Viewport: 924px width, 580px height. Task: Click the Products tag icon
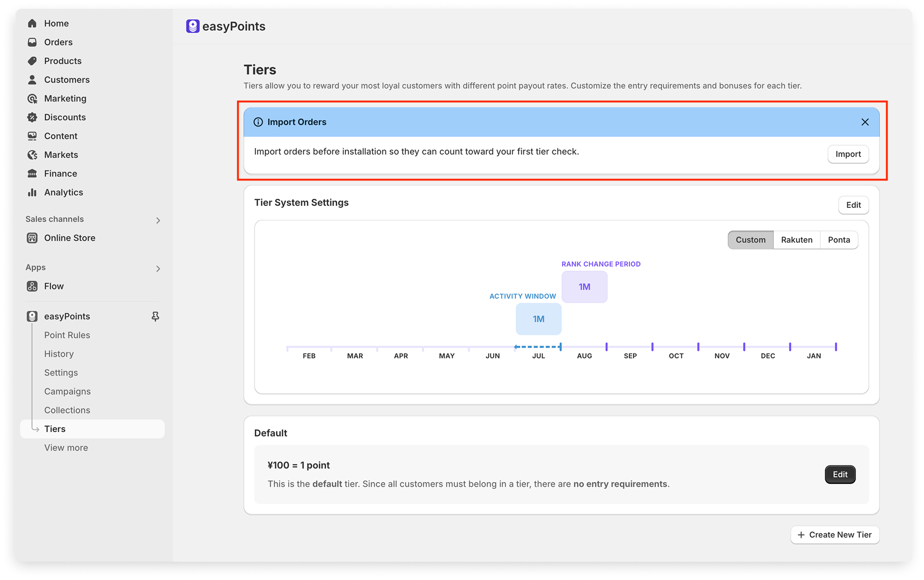[32, 61]
